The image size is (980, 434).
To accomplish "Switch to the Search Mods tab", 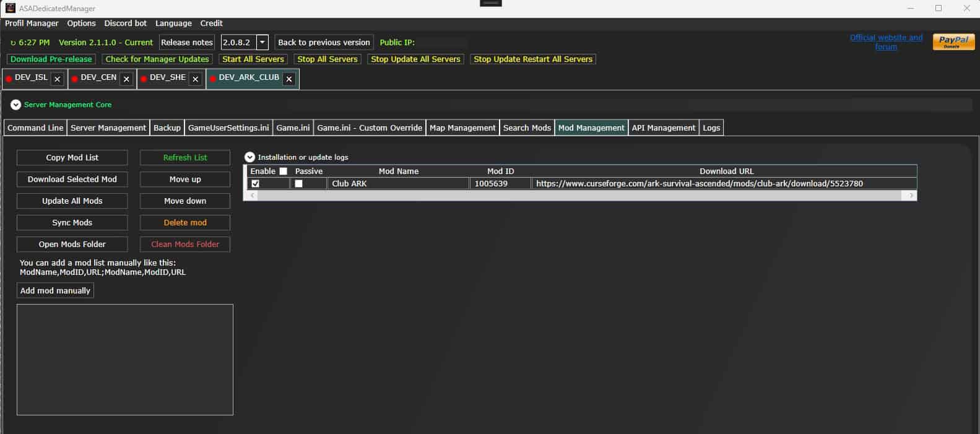I will 526,128.
